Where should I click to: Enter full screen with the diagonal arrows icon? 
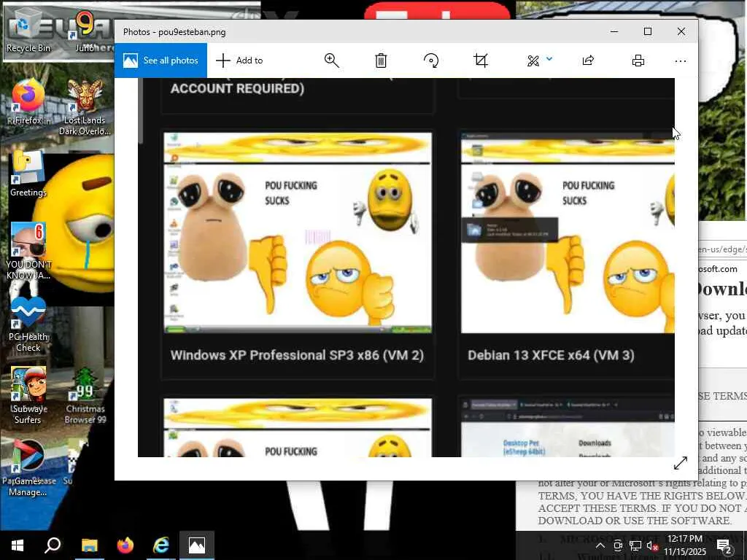coord(681,463)
